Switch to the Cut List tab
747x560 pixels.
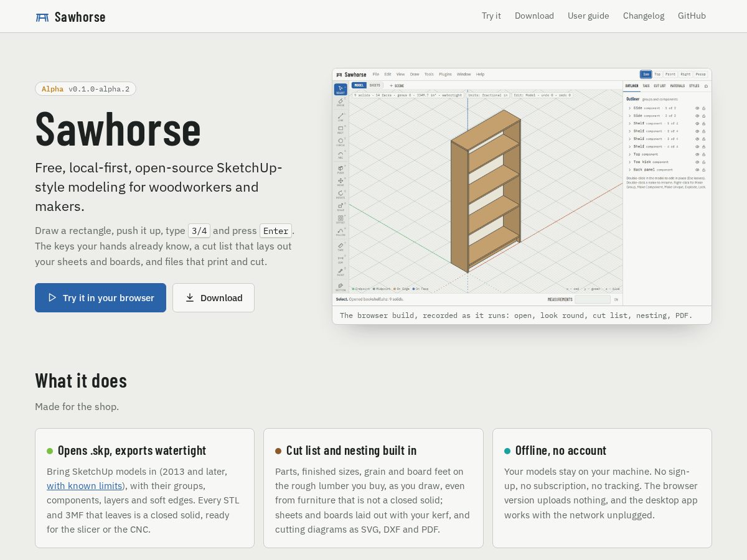click(660, 86)
